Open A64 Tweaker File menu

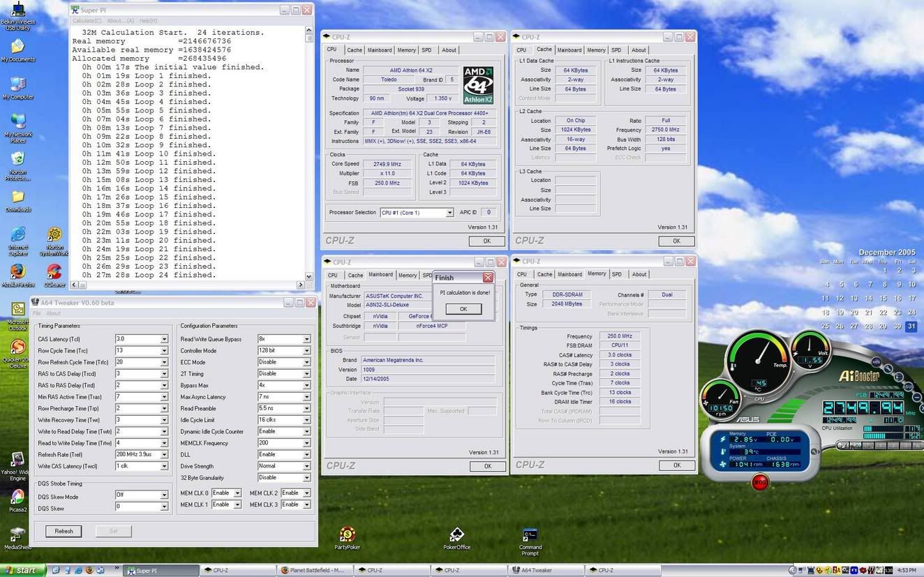pos(37,314)
